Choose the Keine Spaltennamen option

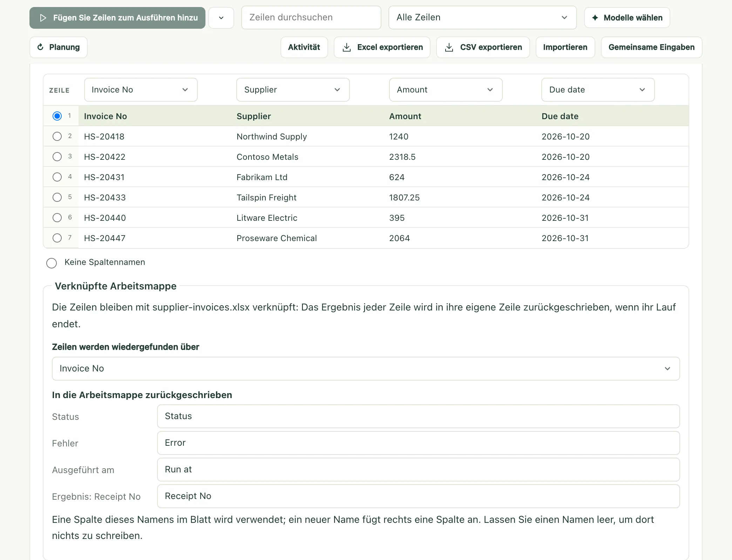(52, 263)
